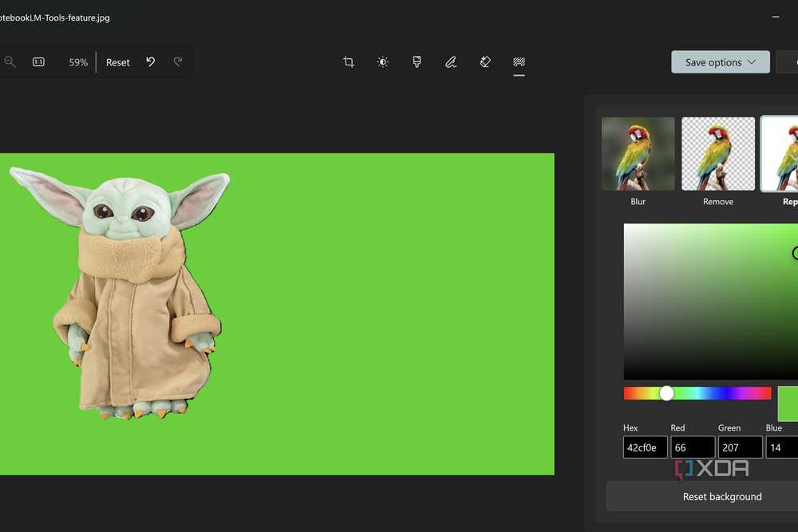Click the Reset button in toolbar
The image size is (798, 532).
[x=117, y=62]
